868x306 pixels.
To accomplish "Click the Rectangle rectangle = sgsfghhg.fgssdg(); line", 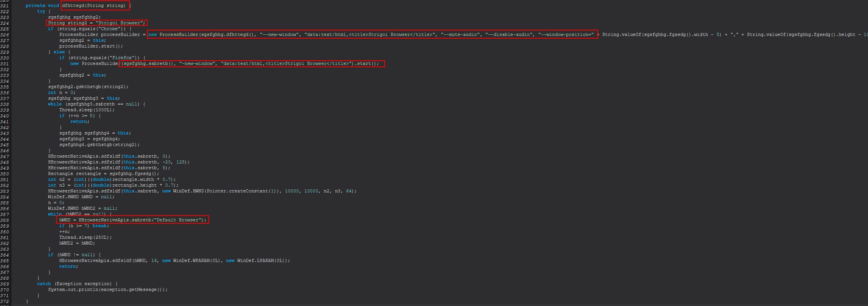I will point(104,173).
